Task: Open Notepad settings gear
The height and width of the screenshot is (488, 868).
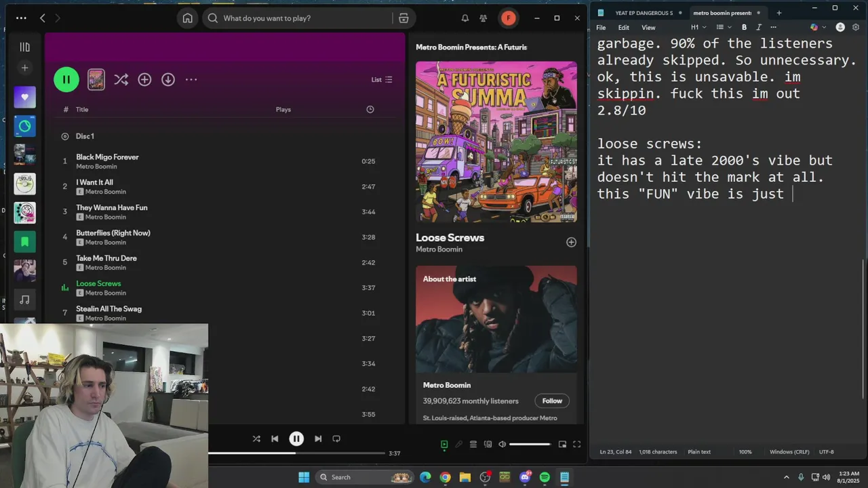Action: click(856, 28)
